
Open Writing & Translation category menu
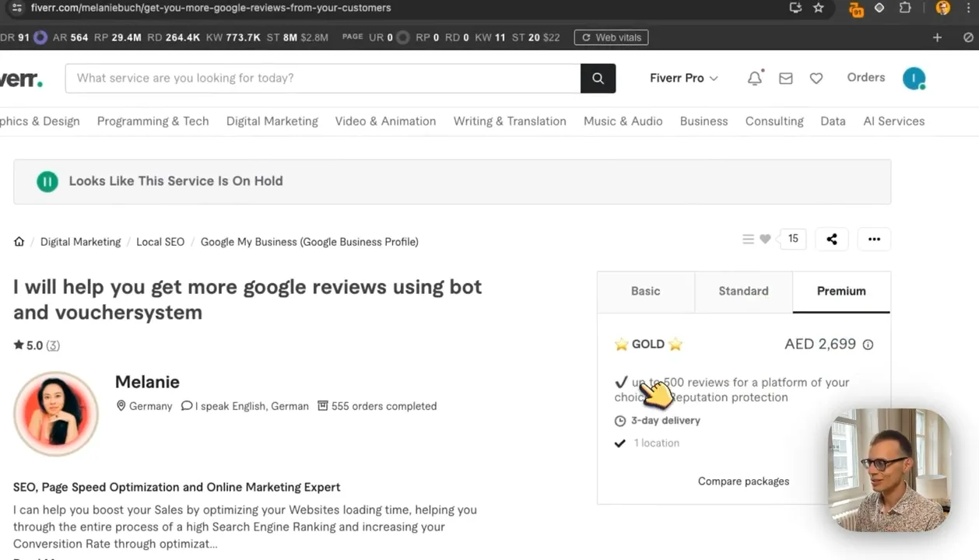click(x=510, y=121)
